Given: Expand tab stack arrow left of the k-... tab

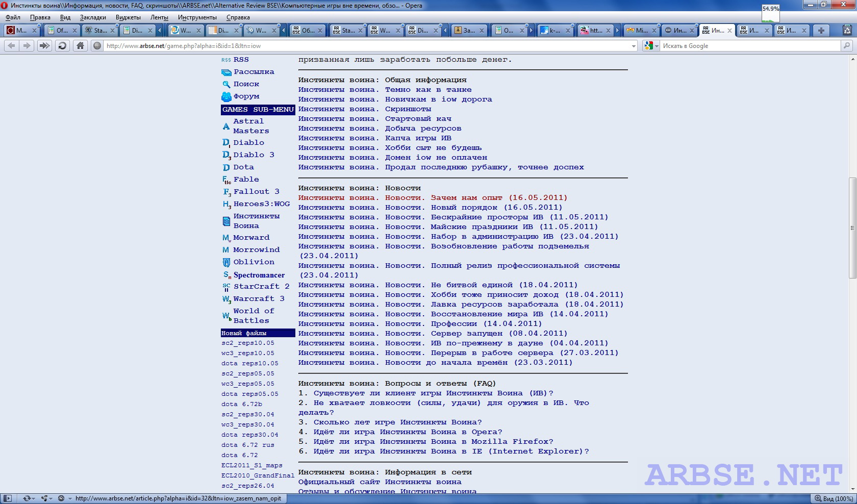Looking at the screenshot, I should [531, 30].
